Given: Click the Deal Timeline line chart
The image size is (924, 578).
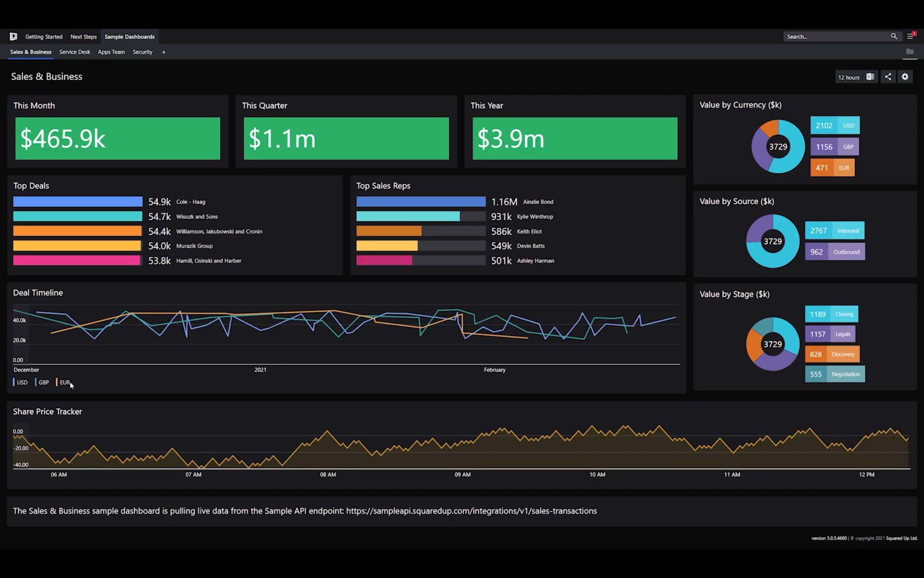Looking at the screenshot, I should (346, 334).
